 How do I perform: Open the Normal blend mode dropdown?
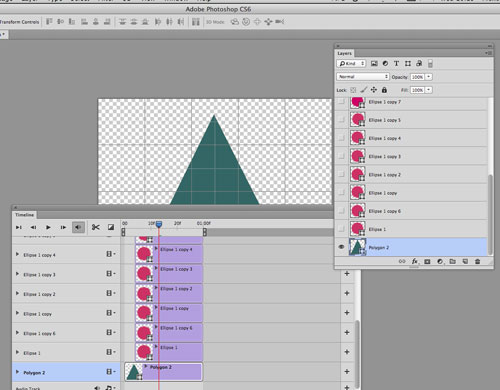[x=363, y=77]
